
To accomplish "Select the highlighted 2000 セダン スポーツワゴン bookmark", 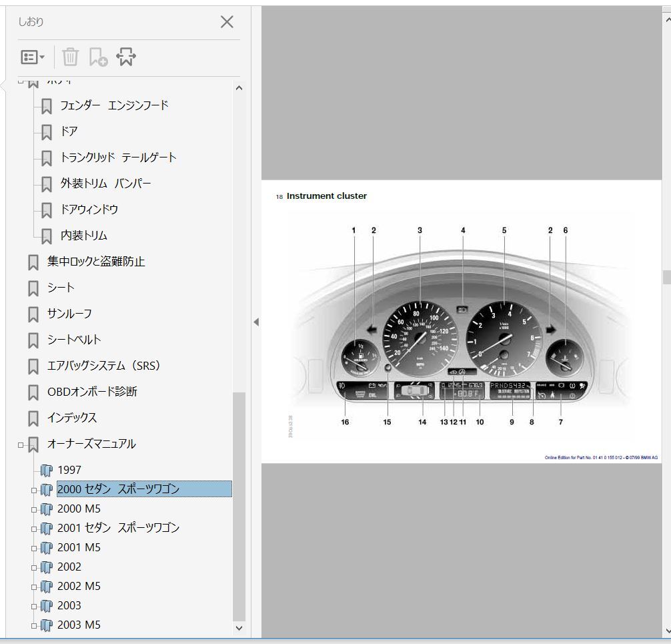I will click(x=144, y=489).
